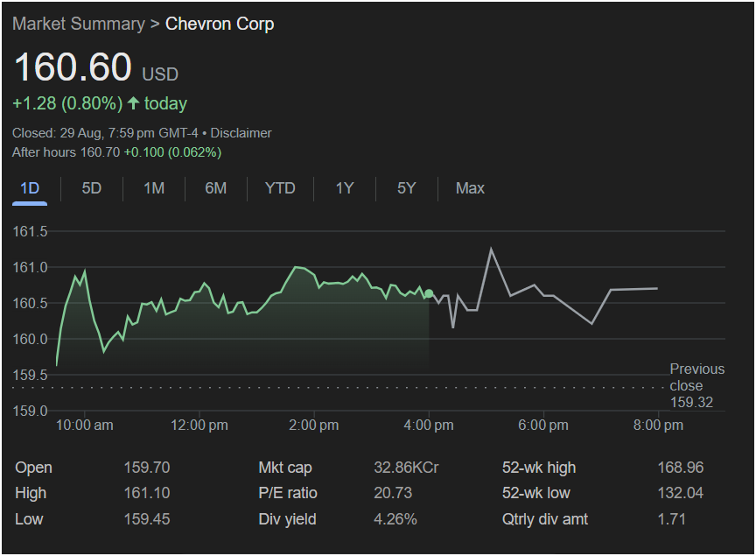Click the green closing dot on chart
Screen dimensions: 756x556
[429, 293]
